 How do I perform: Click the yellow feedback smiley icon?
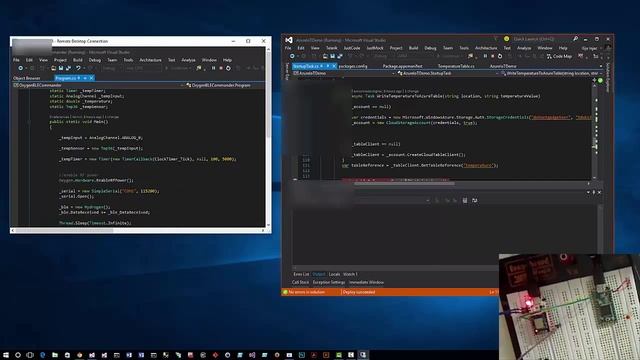pos(506,39)
